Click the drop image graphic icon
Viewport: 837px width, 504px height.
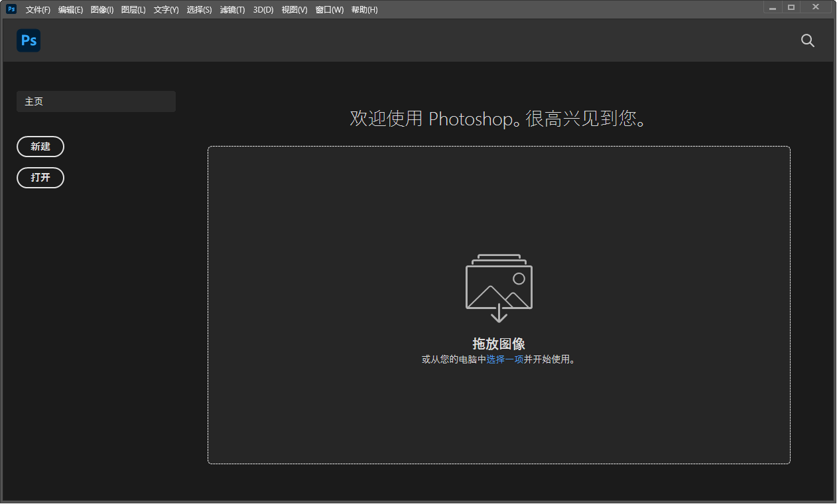click(x=499, y=286)
